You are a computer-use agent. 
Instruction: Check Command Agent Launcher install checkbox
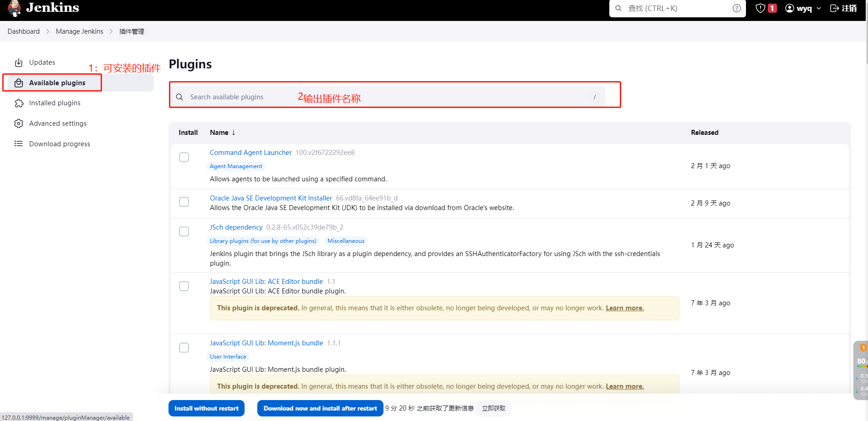(184, 157)
